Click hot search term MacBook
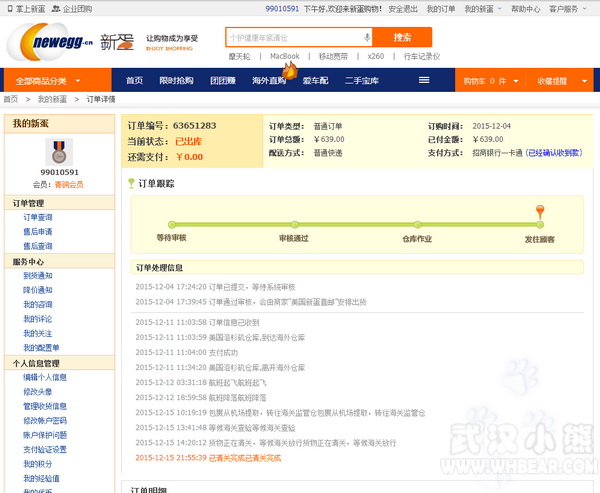 (285, 56)
